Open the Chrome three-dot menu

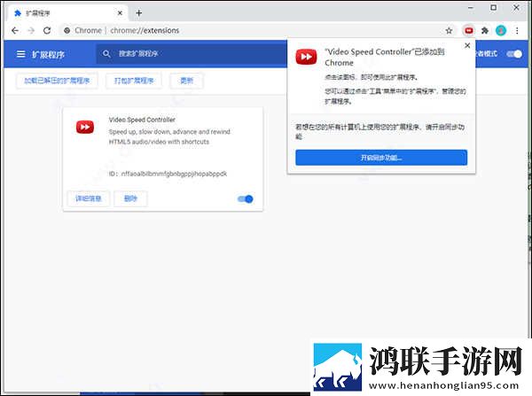click(x=517, y=31)
